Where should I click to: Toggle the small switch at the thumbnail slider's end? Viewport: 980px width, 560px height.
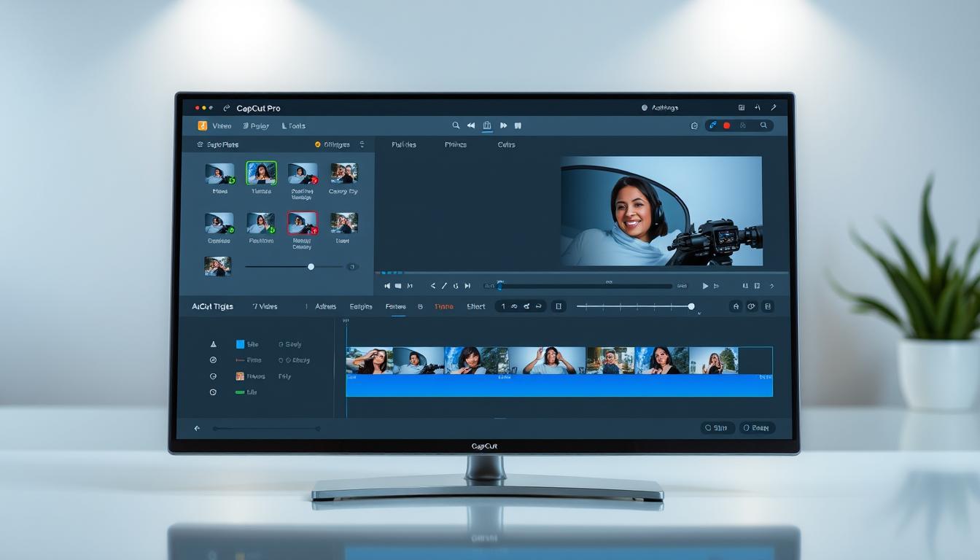click(352, 267)
